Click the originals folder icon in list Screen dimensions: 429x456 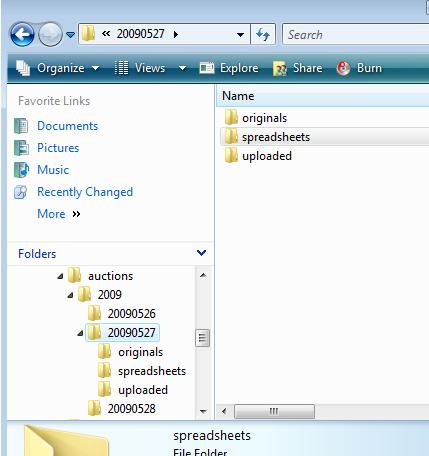pyautogui.click(x=231, y=117)
